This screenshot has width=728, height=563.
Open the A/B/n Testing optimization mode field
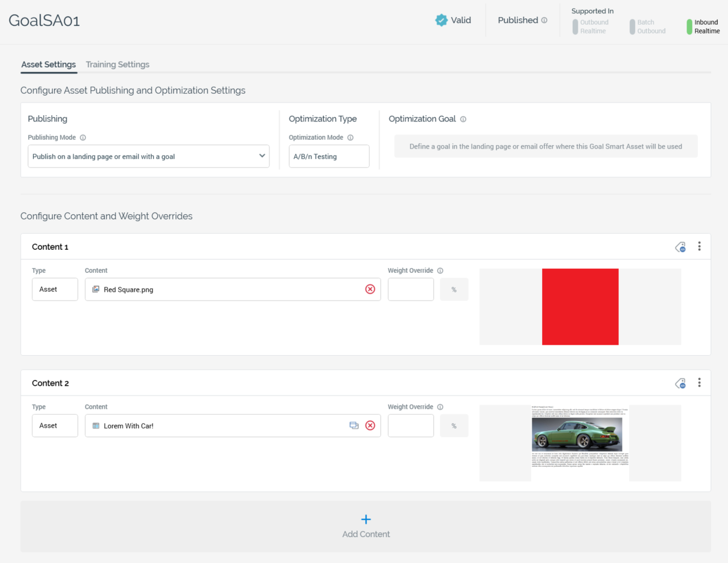[329, 157]
